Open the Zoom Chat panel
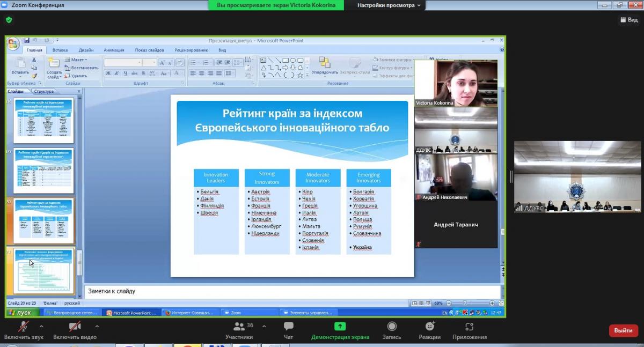 click(288, 327)
